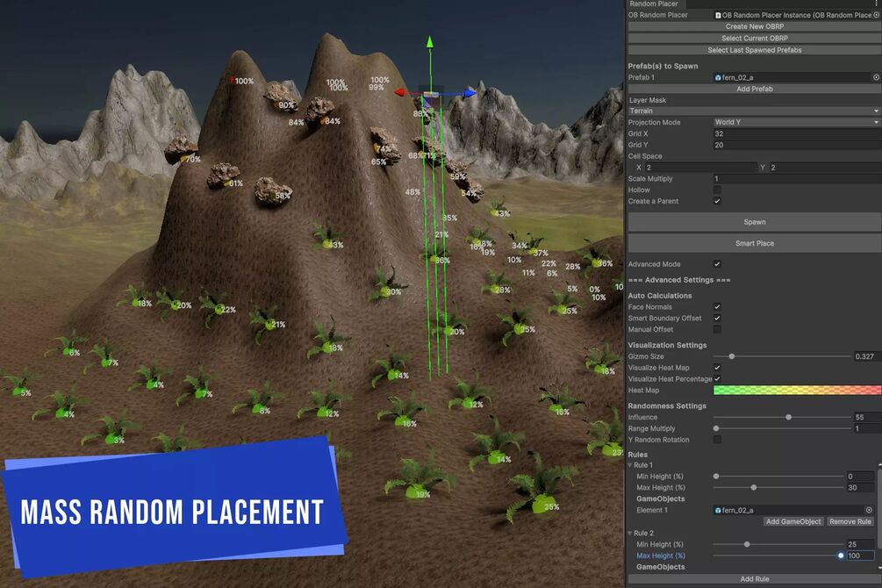Open the Terrain Layer Mask dropdown

tap(754, 111)
